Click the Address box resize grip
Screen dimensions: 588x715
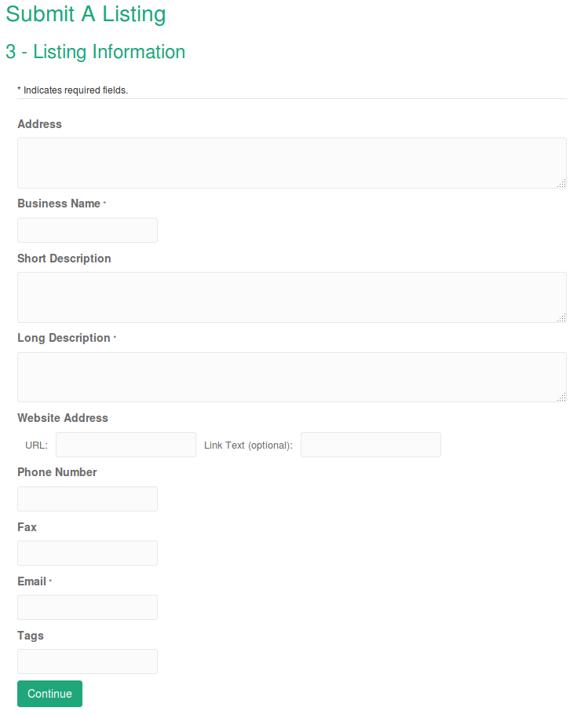point(562,184)
